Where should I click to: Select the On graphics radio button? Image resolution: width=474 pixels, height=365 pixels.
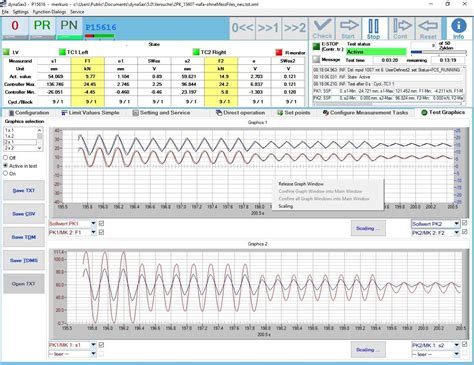6,173
